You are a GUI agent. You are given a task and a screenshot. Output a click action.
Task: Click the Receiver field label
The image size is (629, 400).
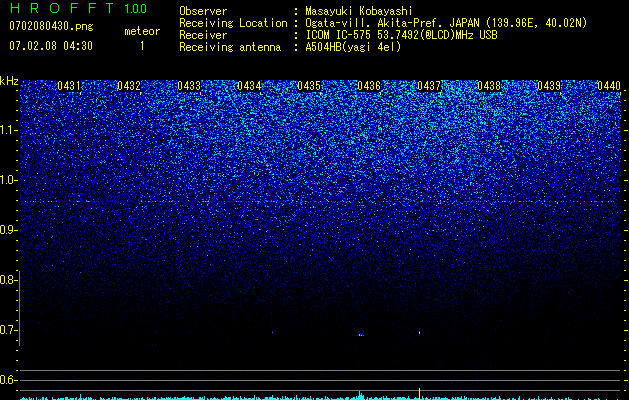(x=203, y=35)
